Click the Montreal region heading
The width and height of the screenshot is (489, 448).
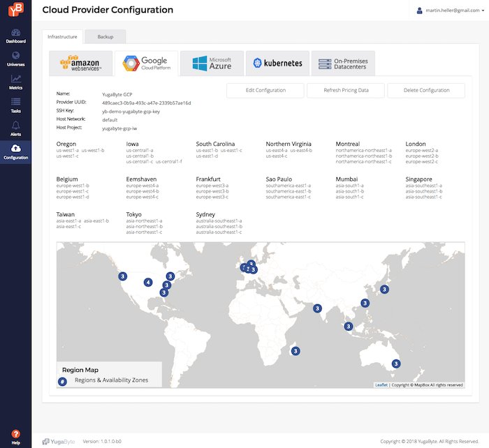point(348,144)
